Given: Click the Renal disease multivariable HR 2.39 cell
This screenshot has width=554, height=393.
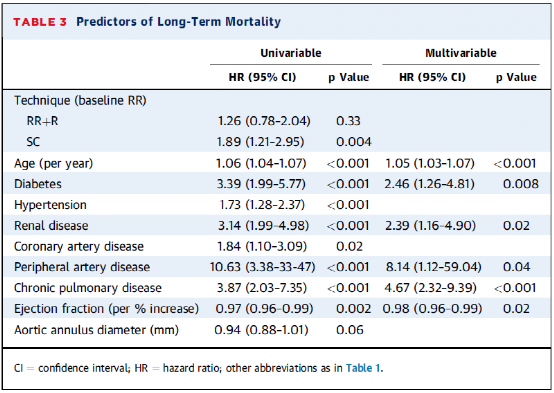Looking at the screenshot, I should 430,225.
